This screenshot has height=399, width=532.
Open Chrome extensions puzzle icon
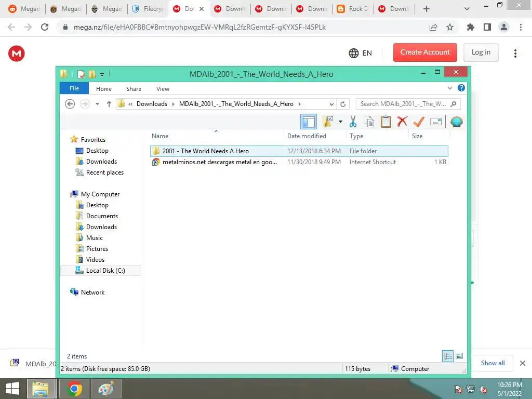pyautogui.click(x=471, y=27)
